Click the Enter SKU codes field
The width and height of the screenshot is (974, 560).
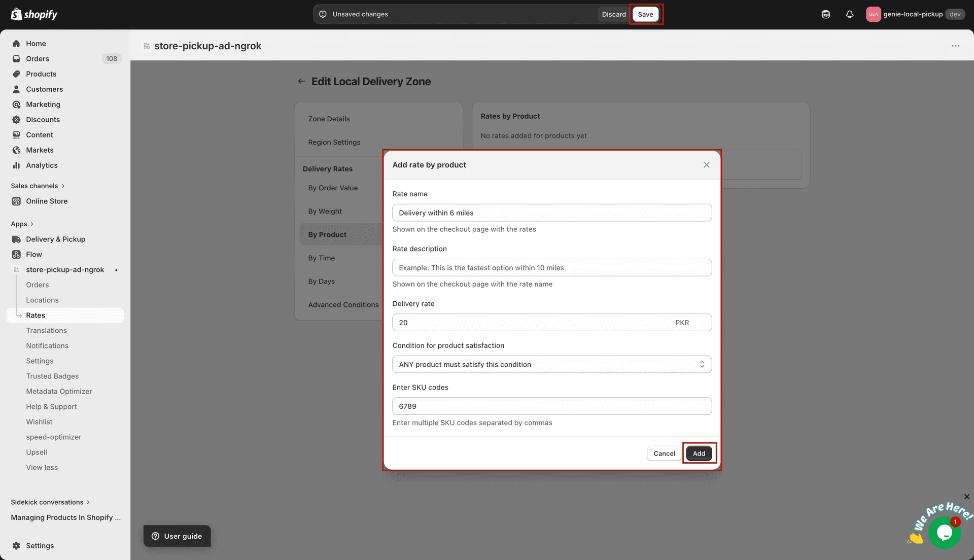pyautogui.click(x=552, y=406)
